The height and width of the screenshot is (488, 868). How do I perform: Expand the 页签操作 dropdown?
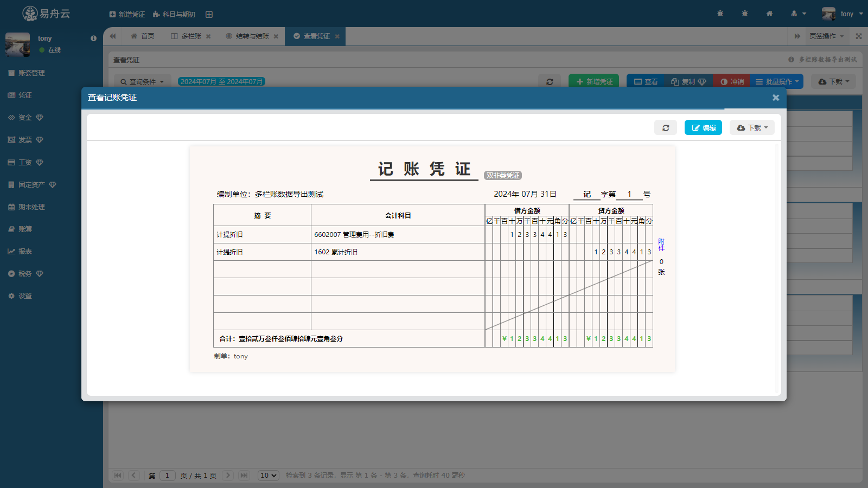point(826,36)
